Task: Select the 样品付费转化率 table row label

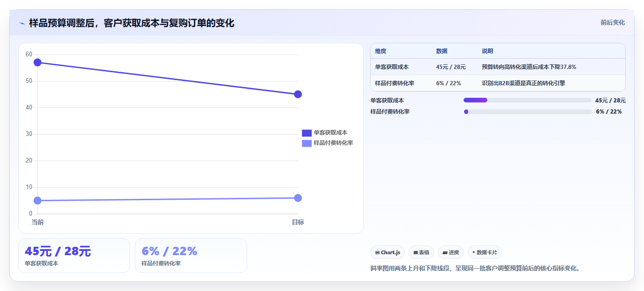Action: (x=395, y=83)
